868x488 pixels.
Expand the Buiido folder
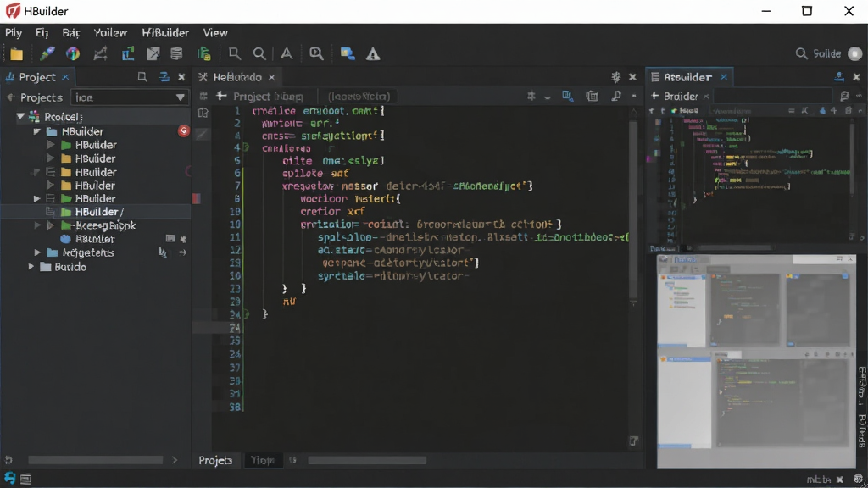pyautogui.click(x=31, y=267)
